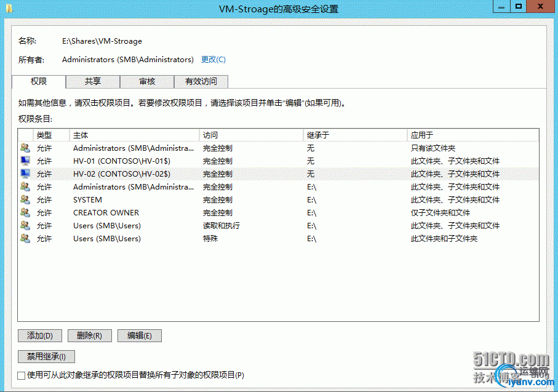Click the 仅子文件夹和文件 applies-to cell

point(440,212)
